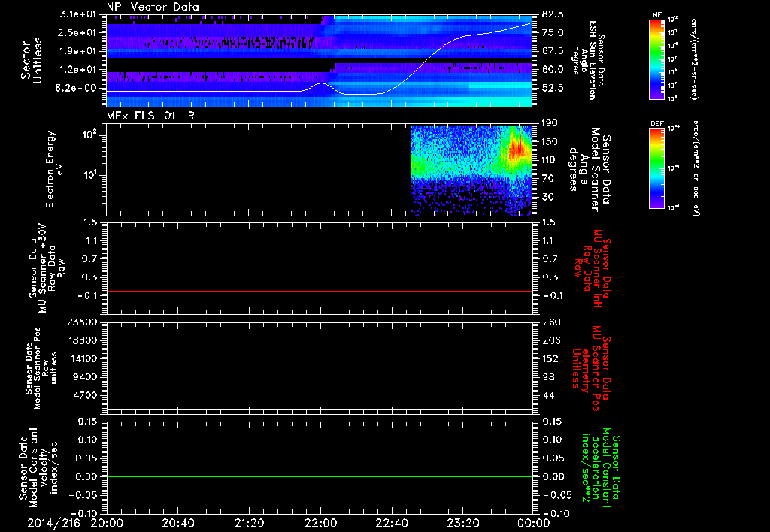Click the '22:00' time axis label

coord(320,523)
